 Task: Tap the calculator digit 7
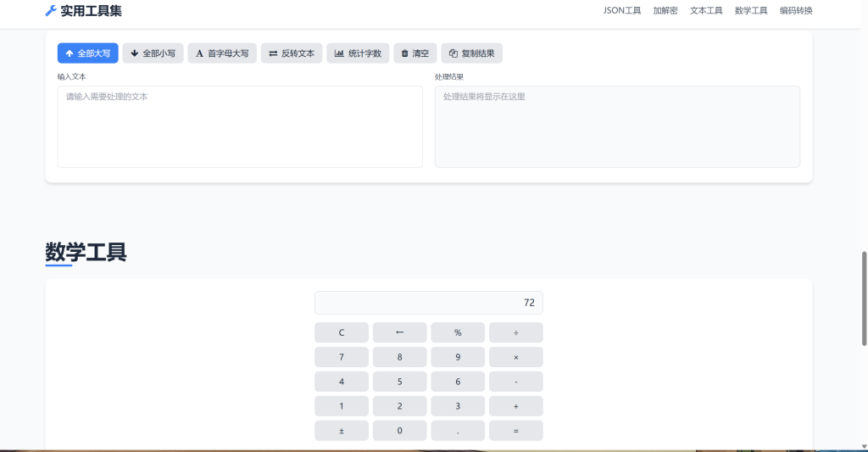pyautogui.click(x=342, y=357)
